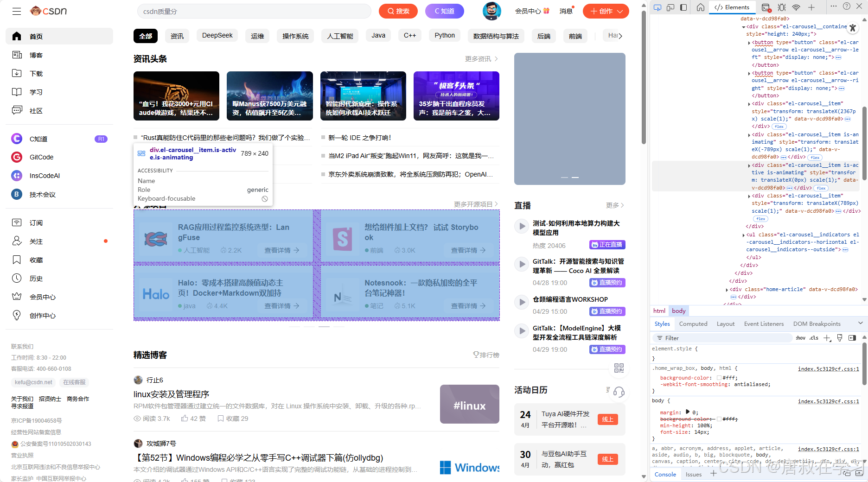Play the 仓颉编程语言WORKSHOP stream

pyautogui.click(x=522, y=302)
